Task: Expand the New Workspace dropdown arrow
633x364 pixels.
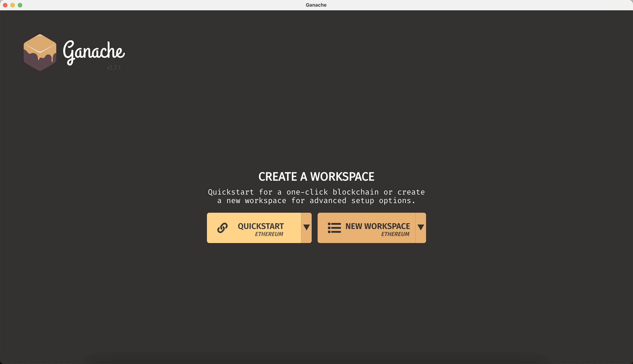Action: pos(421,228)
